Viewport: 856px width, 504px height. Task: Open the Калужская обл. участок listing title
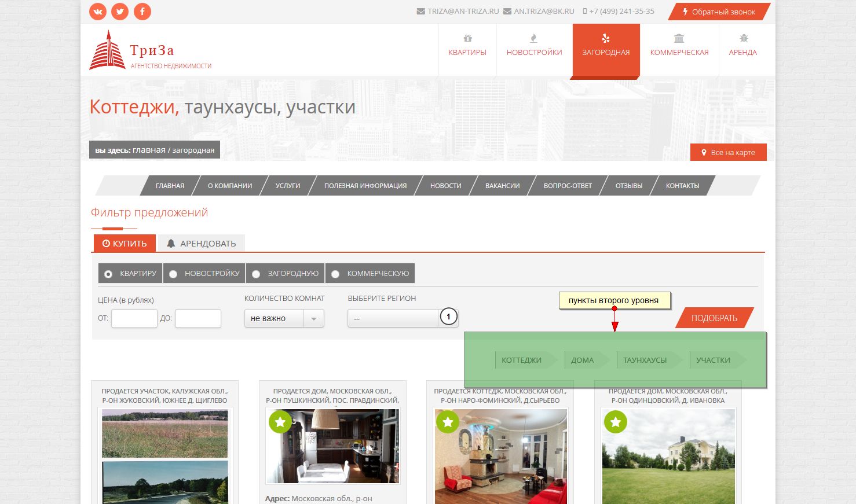point(164,396)
